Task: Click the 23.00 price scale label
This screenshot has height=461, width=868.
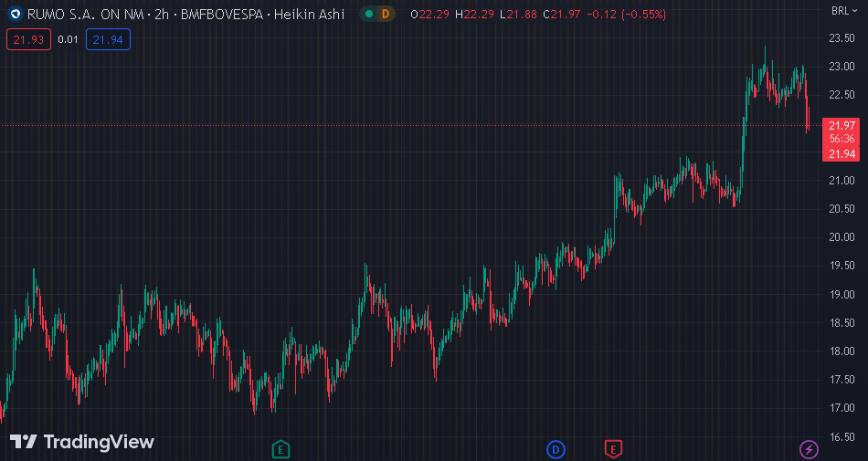Action: coord(842,67)
